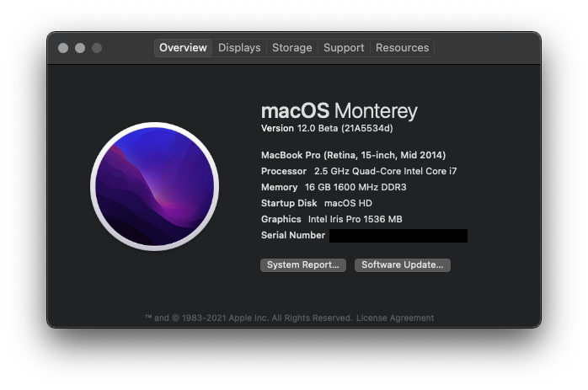Switch to the Overview tab
The width and height of the screenshot is (588, 390).
point(183,48)
